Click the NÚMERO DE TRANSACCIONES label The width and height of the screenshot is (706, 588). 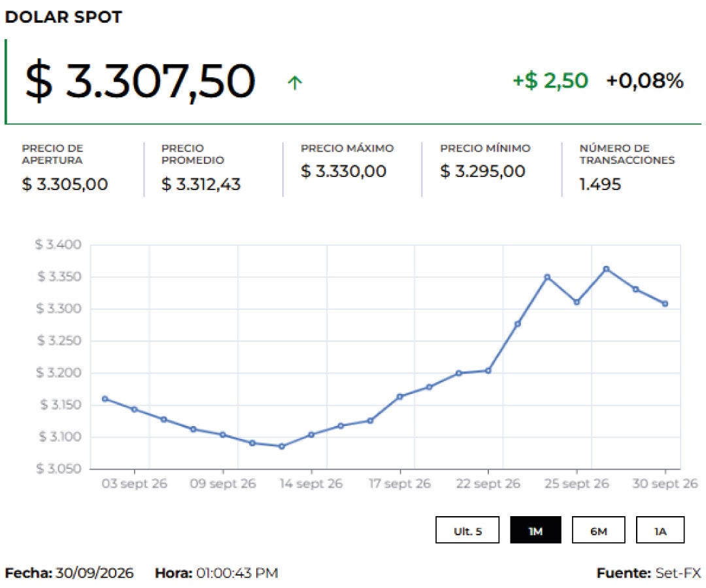click(627, 154)
